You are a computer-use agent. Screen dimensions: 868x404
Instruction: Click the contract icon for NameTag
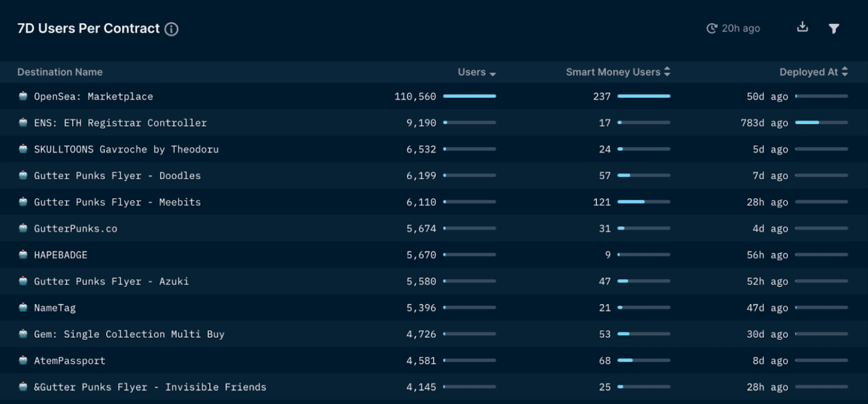point(23,307)
